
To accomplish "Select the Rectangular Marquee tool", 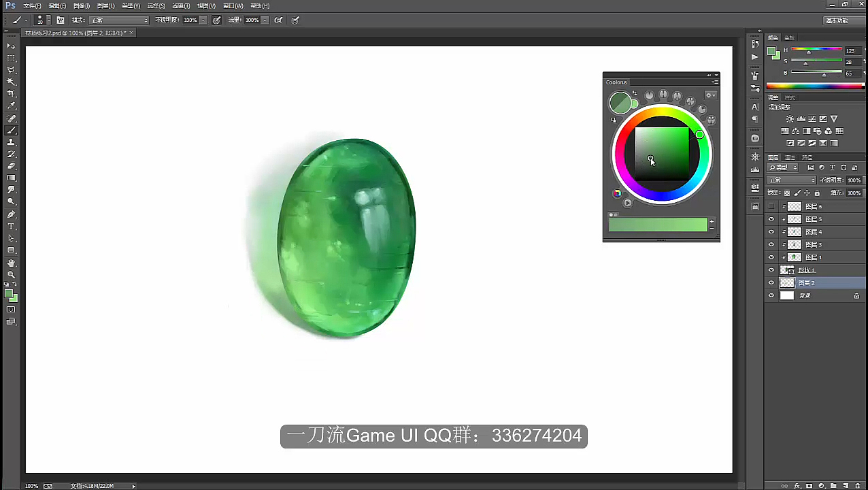I will pos(11,58).
